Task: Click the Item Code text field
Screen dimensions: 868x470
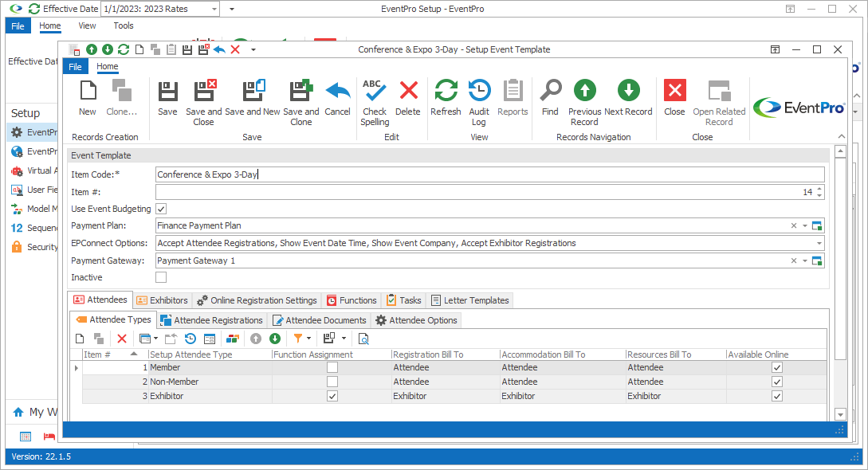Action: tap(490, 174)
